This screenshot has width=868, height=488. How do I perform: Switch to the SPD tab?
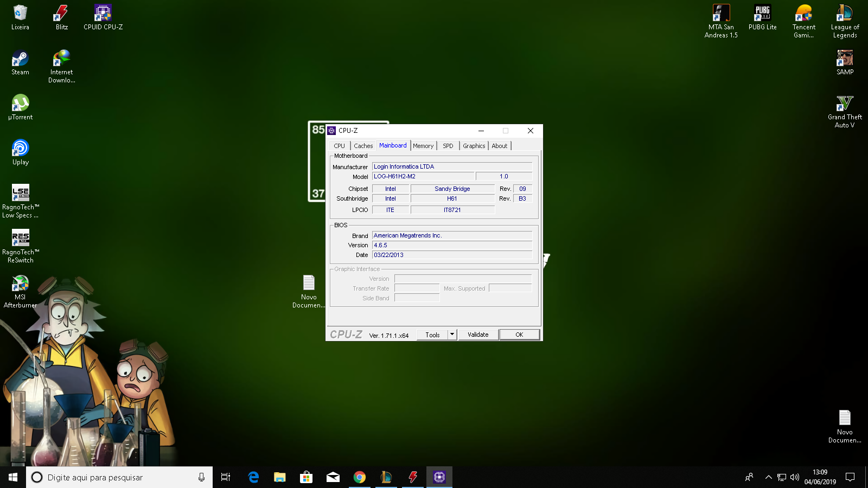click(448, 146)
